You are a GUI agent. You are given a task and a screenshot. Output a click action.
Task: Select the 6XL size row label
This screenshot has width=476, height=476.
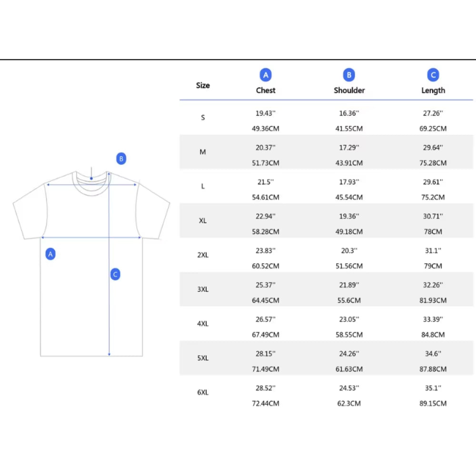203,393
